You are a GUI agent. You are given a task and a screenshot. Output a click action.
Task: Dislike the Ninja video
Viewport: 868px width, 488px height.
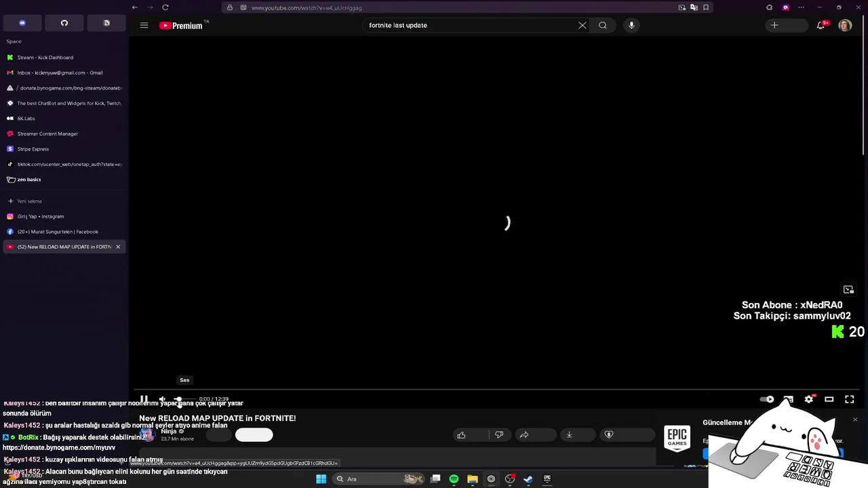click(499, 435)
